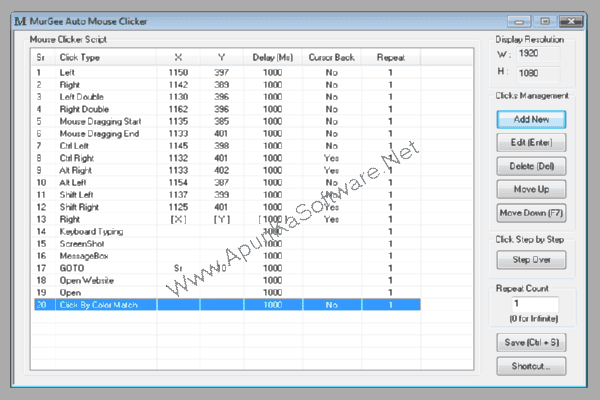600x400 pixels.
Task: Select the 'Left Double' row
Action: (227, 97)
